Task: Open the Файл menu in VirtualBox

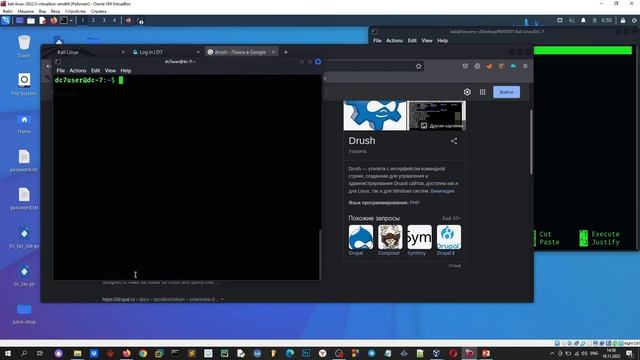Action: pos(7,11)
